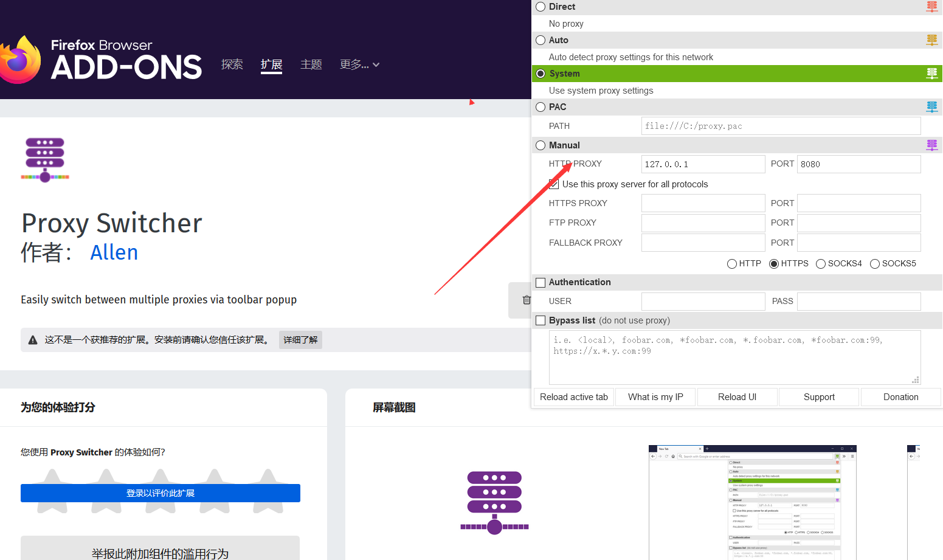The image size is (943, 560).
Task: Click the HTTPS PROXY address field
Action: pyautogui.click(x=703, y=203)
